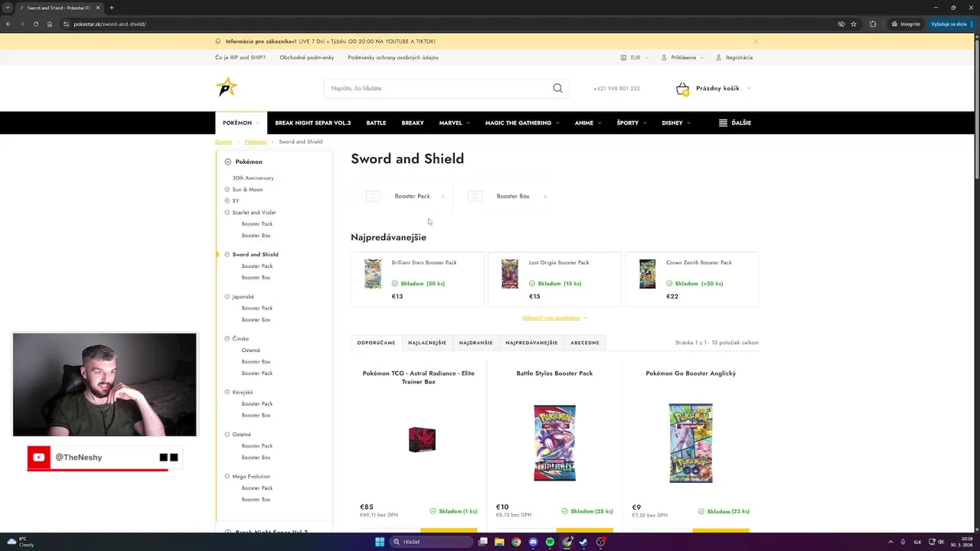Viewport: 980px width, 551px height.
Task: Open the hamburger menu icon beside Ďalšie
Action: [x=723, y=122]
